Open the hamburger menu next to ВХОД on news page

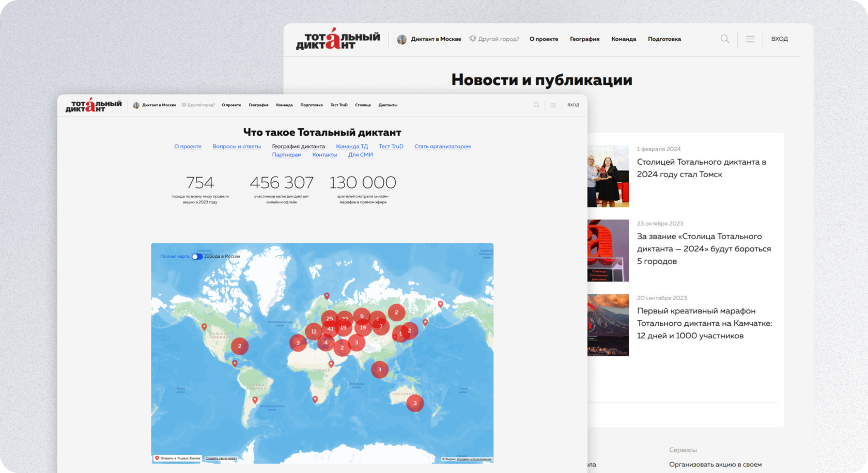[750, 39]
